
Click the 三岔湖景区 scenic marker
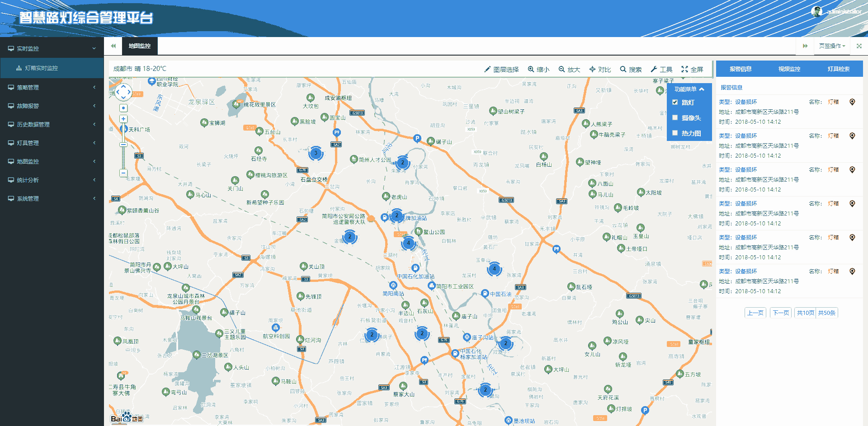pos(197,355)
